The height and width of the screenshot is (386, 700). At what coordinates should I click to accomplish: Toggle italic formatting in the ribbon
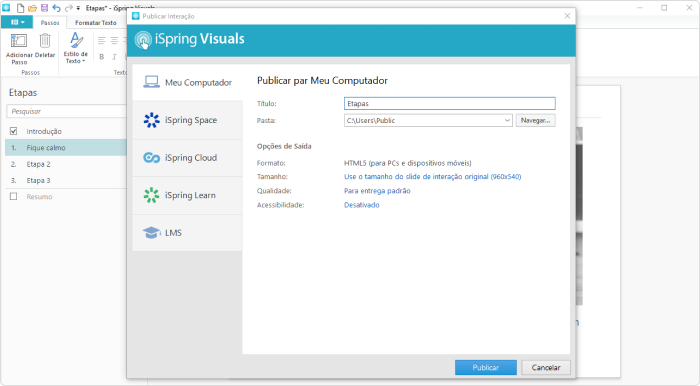tap(114, 57)
